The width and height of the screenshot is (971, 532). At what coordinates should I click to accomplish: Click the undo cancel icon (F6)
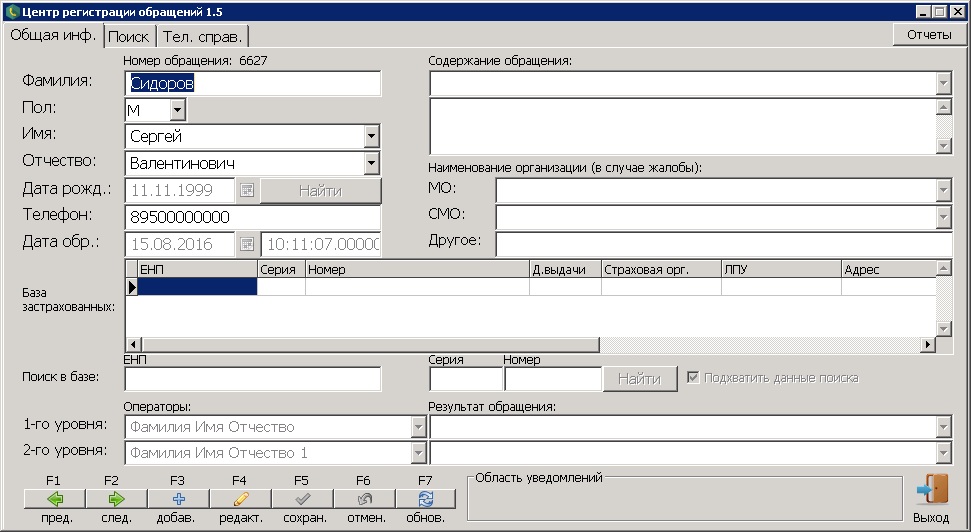point(363,498)
